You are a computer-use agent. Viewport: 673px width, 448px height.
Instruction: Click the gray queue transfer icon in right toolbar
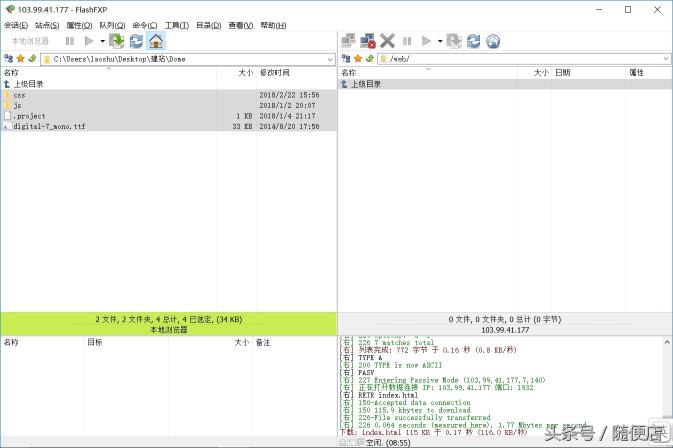(454, 41)
